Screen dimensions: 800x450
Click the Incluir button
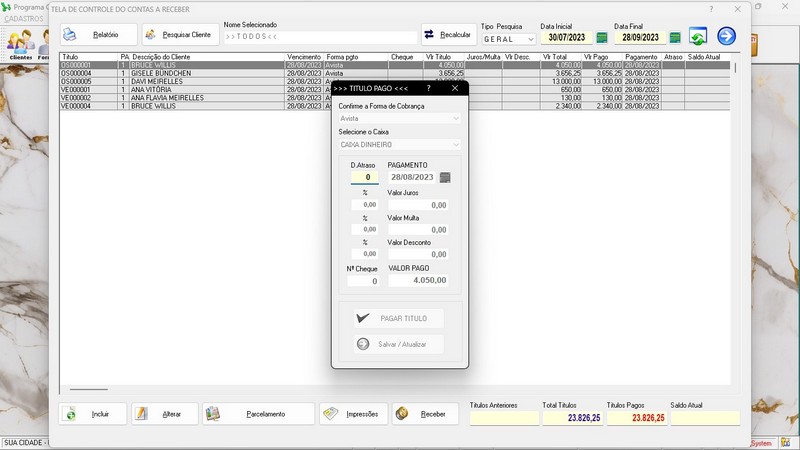coord(92,414)
